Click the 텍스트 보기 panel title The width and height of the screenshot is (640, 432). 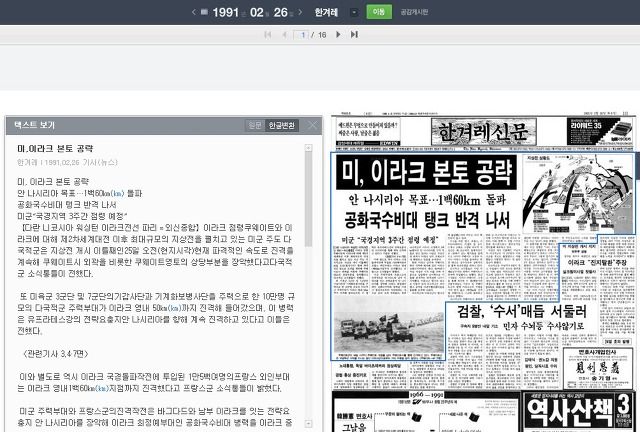click(34, 125)
